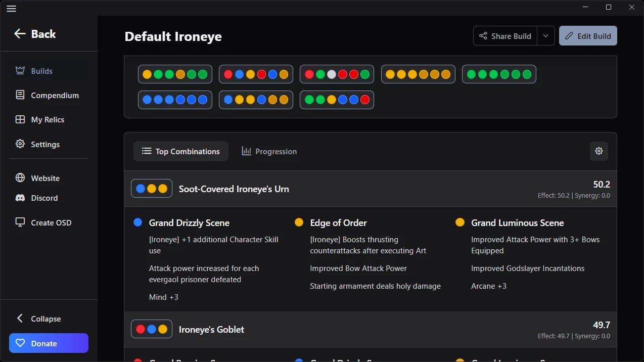
Task: Expand the Share Build dropdown arrow
Action: [545, 36]
